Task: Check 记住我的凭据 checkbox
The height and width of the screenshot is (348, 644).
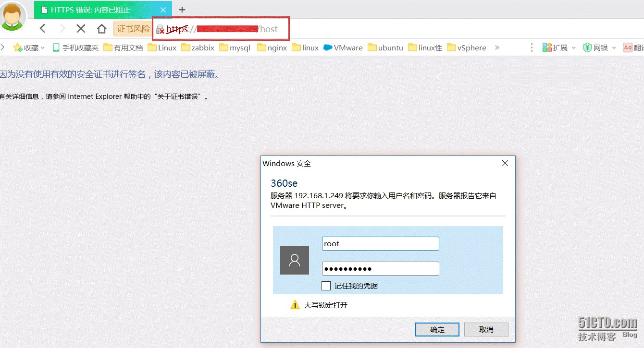Action: coord(326,286)
